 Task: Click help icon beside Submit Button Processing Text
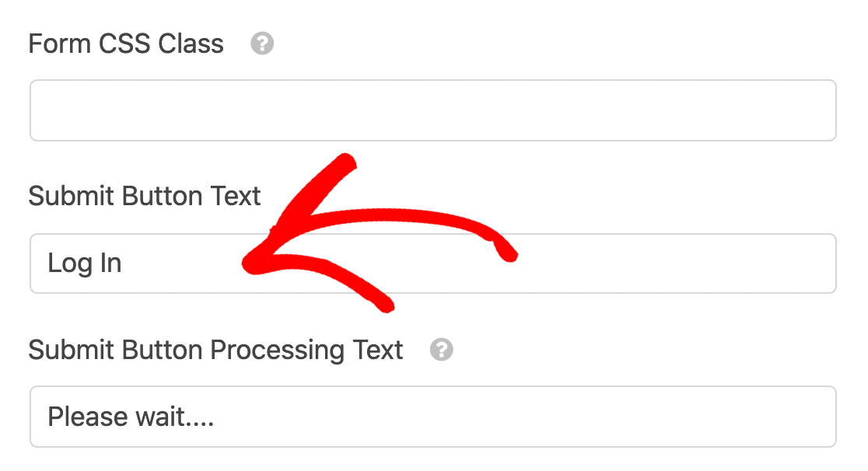[x=442, y=350]
